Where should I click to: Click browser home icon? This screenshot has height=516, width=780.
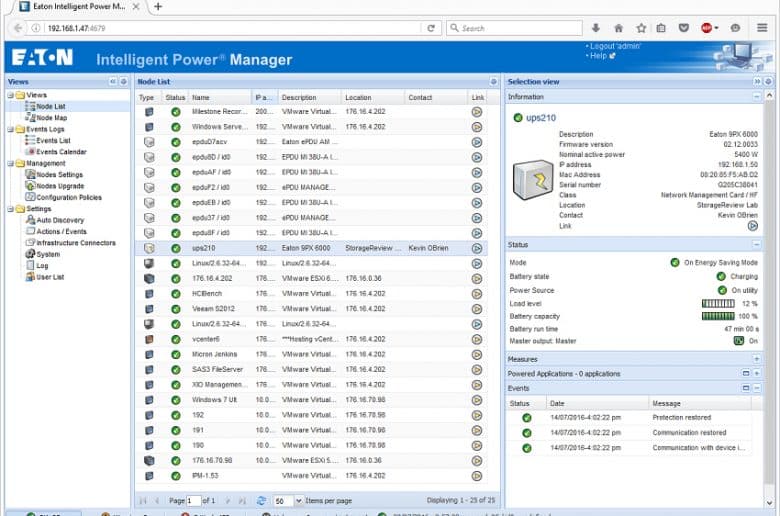[618, 28]
